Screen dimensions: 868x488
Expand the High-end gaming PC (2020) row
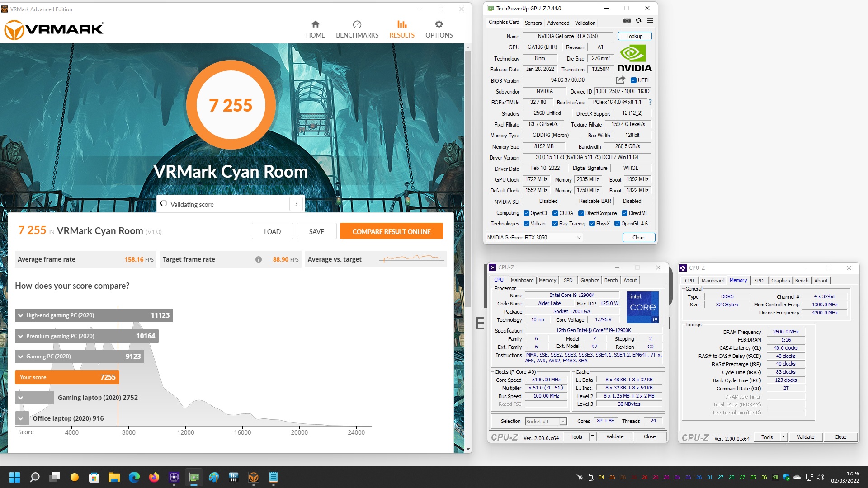(20, 315)
